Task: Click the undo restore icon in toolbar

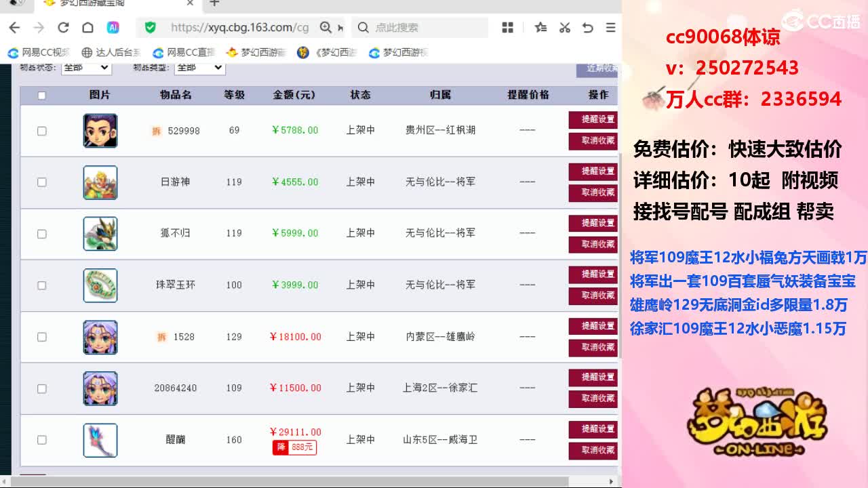Action: pyautogui.click(x=588, y=28)
